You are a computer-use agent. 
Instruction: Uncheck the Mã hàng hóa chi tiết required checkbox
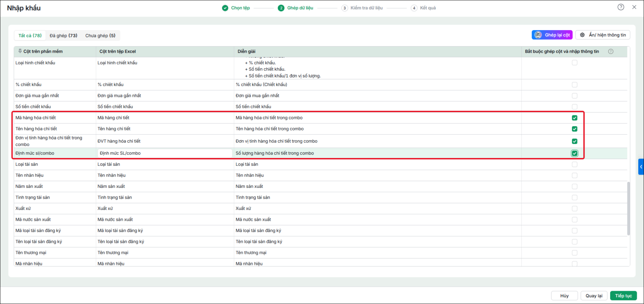(x=574, y=118)
